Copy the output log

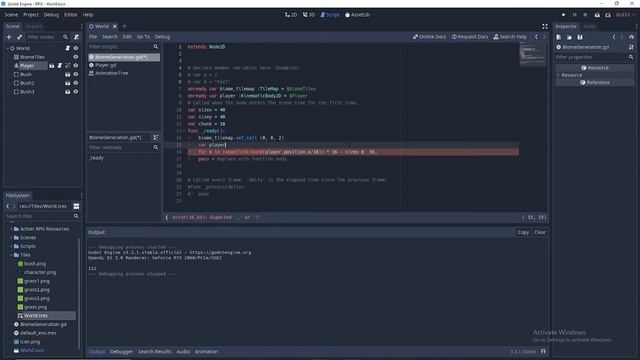[x=523, y=232]
